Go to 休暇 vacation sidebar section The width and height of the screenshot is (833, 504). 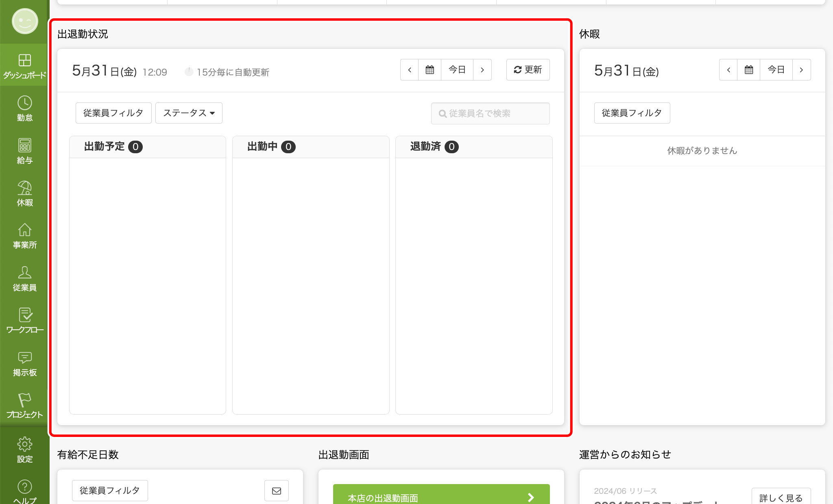(x=24, y=193)
